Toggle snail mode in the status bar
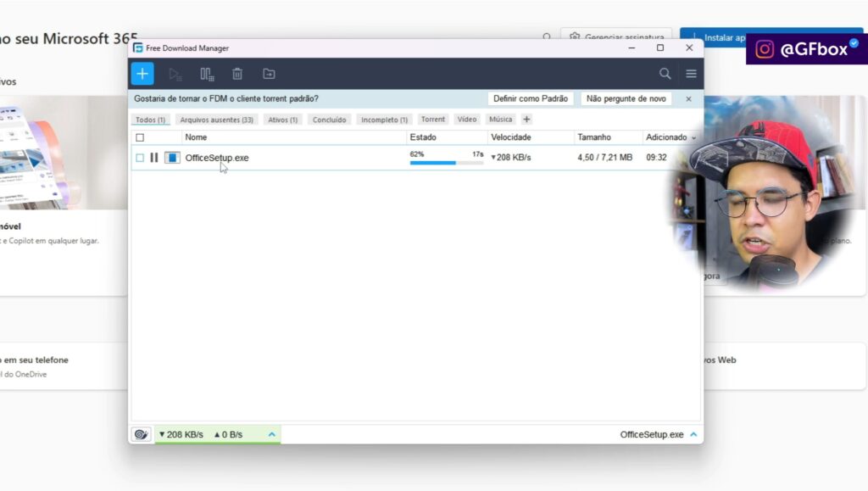The image size is (868, 491). (142, 434)
